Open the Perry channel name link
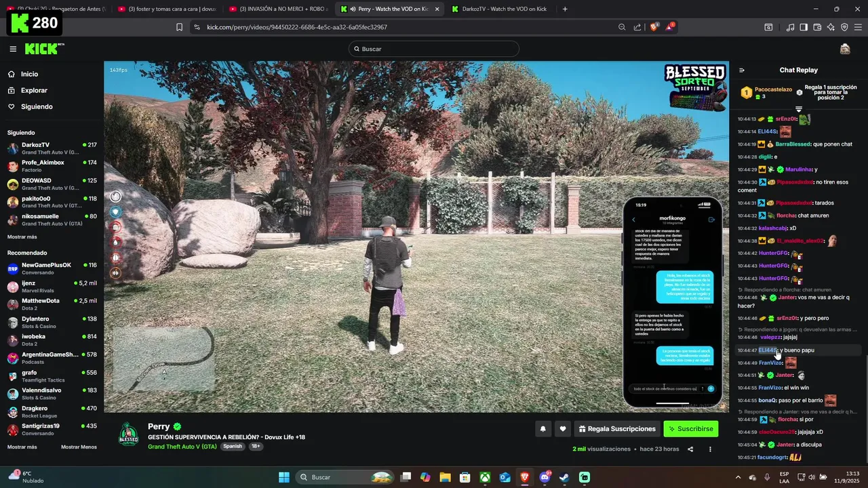This screenshot has height=488, width=868. point(159,426)
